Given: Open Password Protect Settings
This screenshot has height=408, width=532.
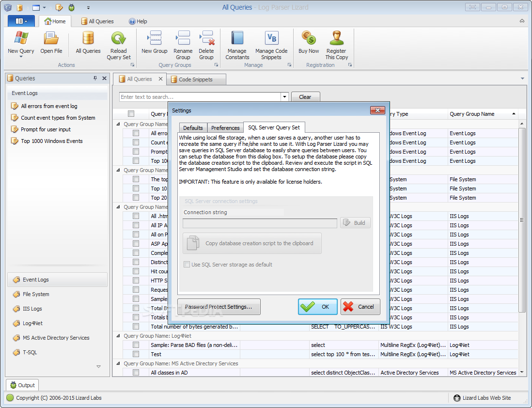Looking at the screenshot, I should [219, 307].
